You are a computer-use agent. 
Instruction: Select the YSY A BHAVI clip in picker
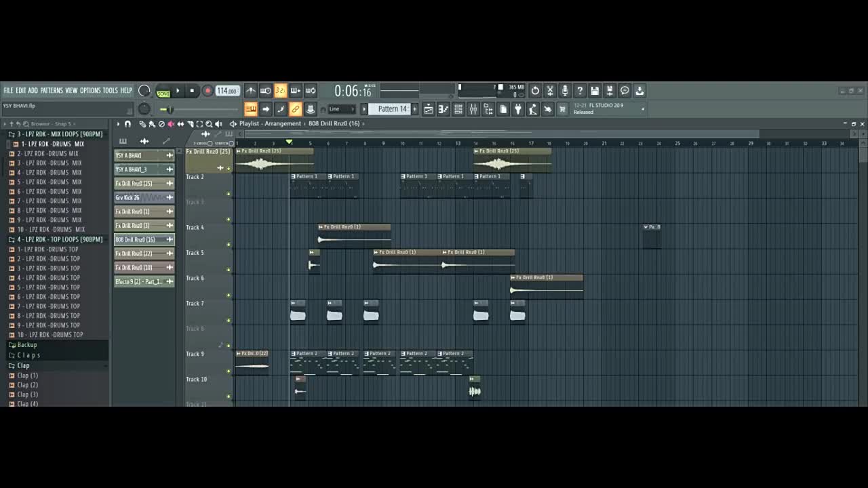pyautogui.click(x=144, y=155)
